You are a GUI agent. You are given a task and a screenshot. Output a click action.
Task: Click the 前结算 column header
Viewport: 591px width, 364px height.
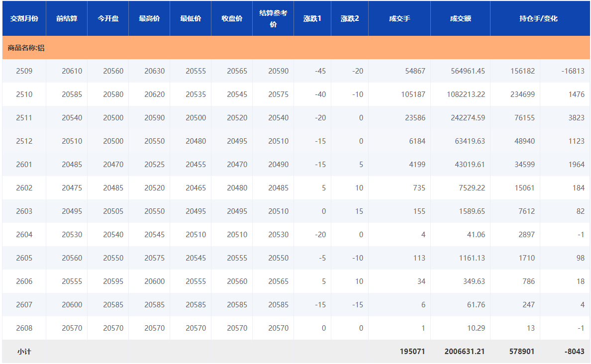pos(67,18)
